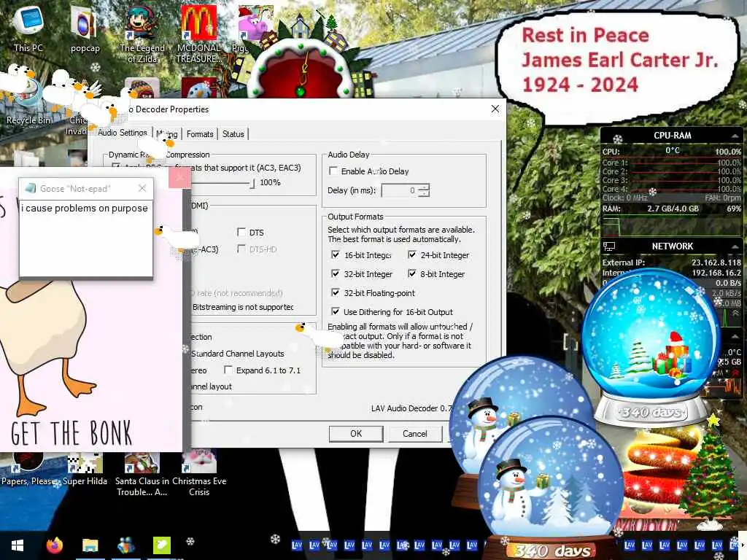This screenshot has height=560, width=747.
Task: Uncheck 32-bit Floating-point output format
Action: point(336,293)
